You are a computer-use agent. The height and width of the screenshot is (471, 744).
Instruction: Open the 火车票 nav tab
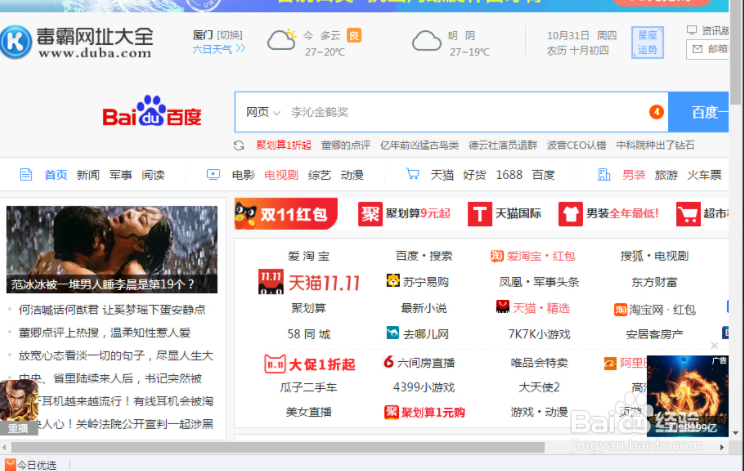click(704, 175)
